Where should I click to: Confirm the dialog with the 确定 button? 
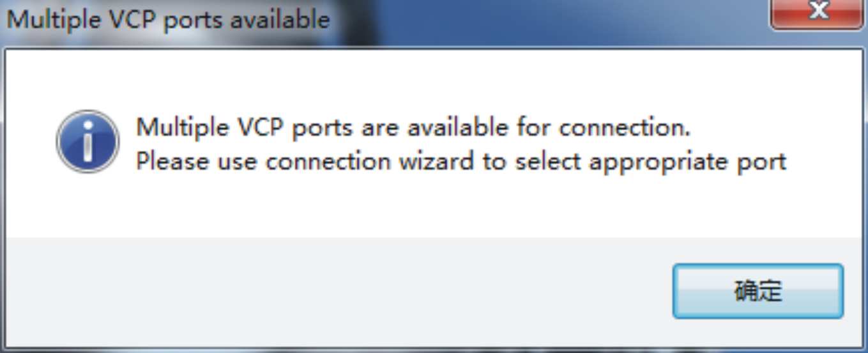[758, 291]
